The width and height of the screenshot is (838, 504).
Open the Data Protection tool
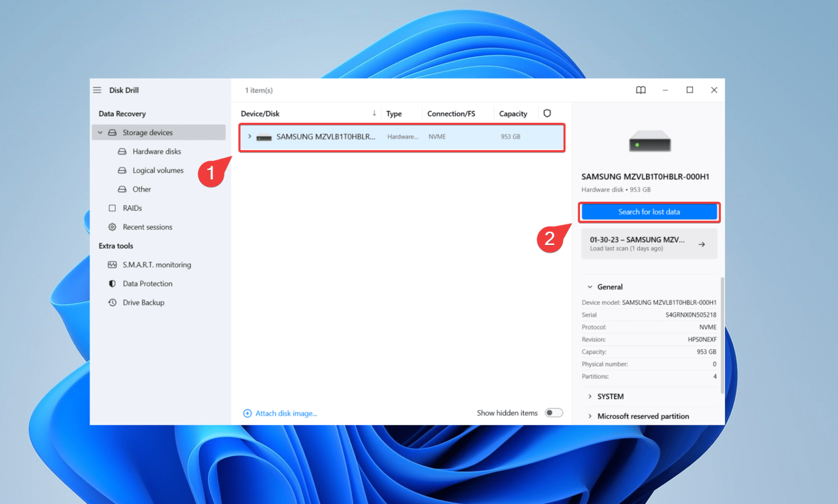click(147, 283)
